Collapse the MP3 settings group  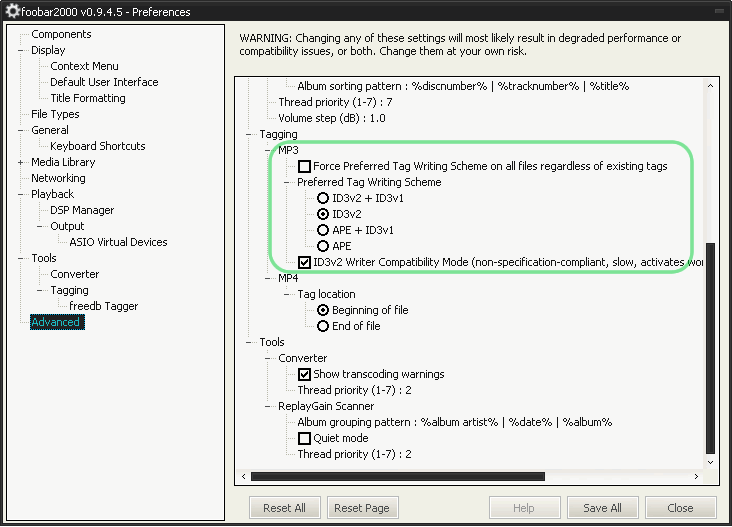[267, 150]
